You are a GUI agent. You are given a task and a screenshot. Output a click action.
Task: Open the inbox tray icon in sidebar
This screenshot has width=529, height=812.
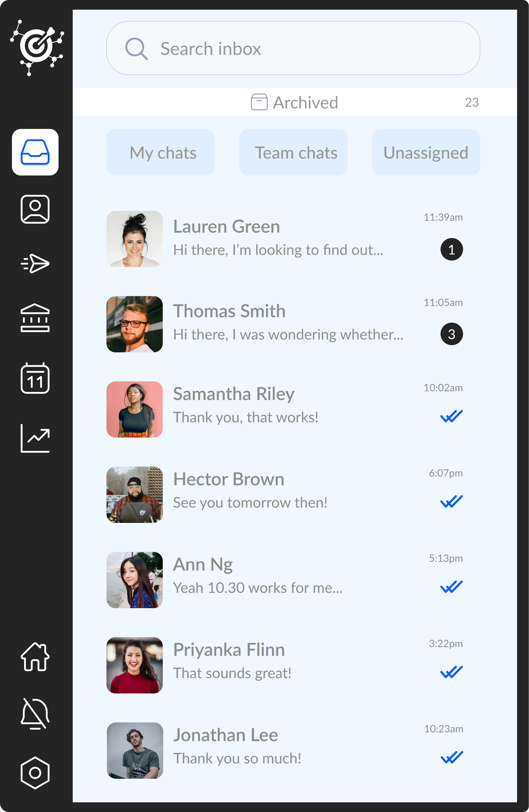click(x=35, y=152)
